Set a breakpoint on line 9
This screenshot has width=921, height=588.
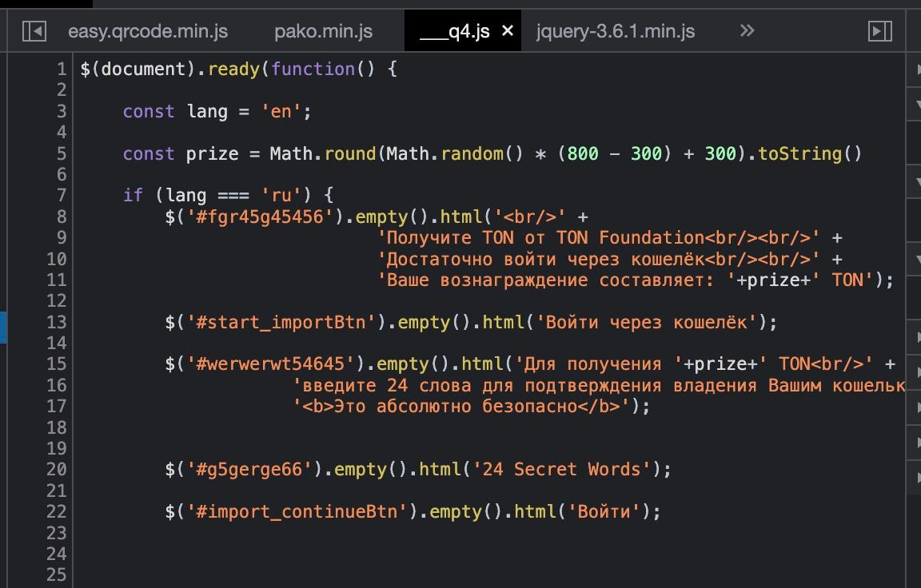61,237
